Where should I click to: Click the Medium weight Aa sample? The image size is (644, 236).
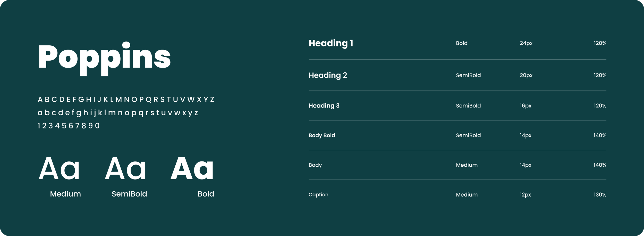click(59, 168)
